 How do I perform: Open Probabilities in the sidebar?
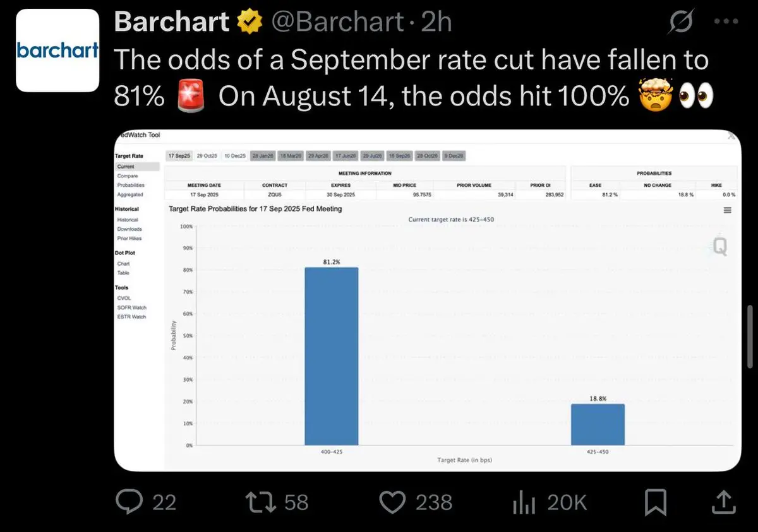click(x=131, y=185)
